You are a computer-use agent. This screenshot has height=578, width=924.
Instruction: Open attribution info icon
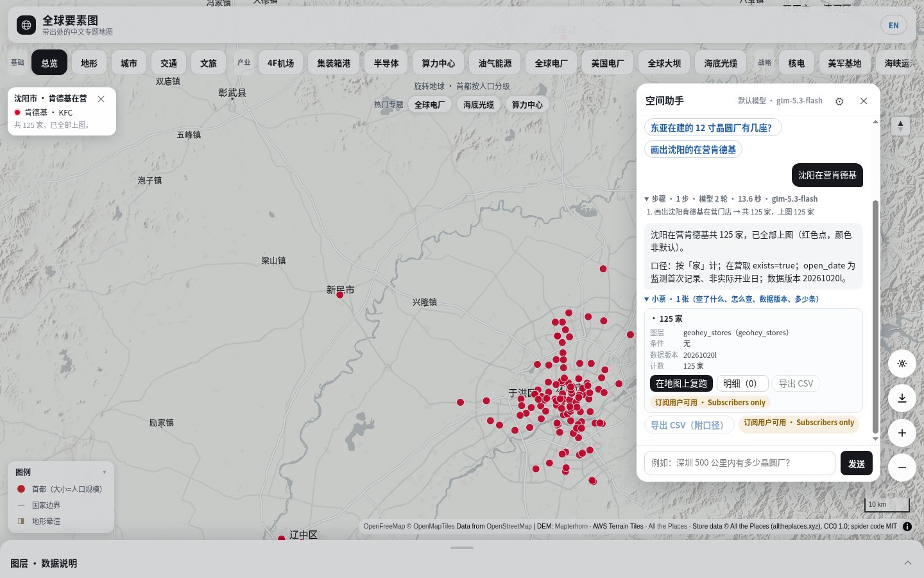click(907, 527)
